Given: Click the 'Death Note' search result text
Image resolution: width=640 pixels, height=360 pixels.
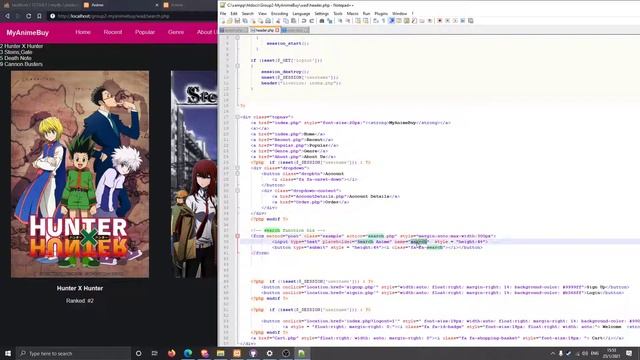Looking at the screenshot, I should [18, 58].
